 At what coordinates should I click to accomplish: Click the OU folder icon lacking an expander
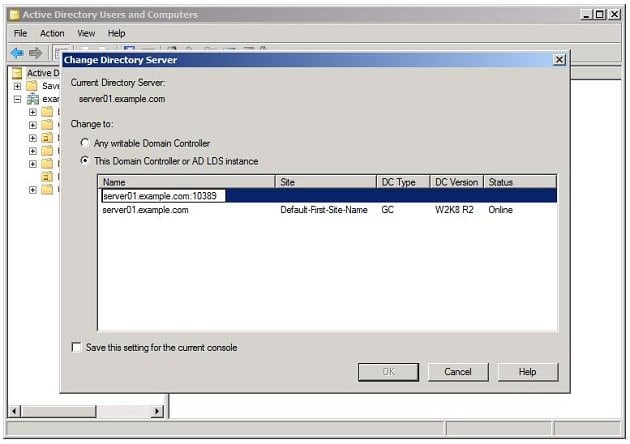coord(47,176)
